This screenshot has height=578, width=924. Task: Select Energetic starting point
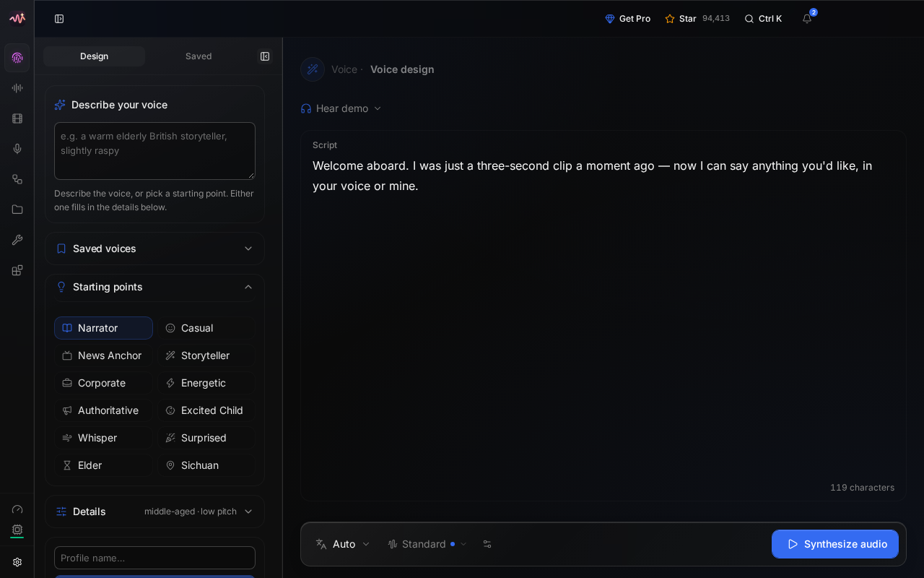(206, 383)
